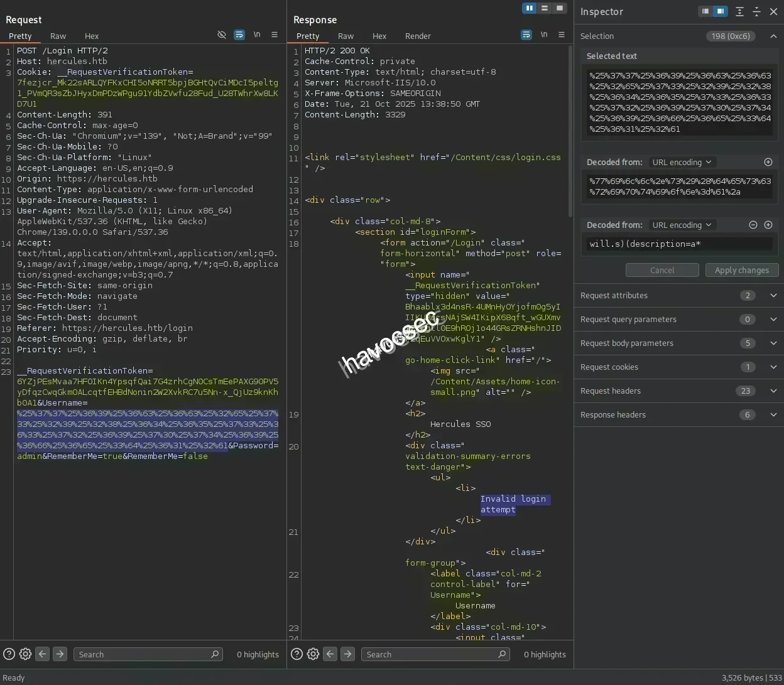
Task: Switch to the Request Hex tab
Action: (x=92, y=36)
